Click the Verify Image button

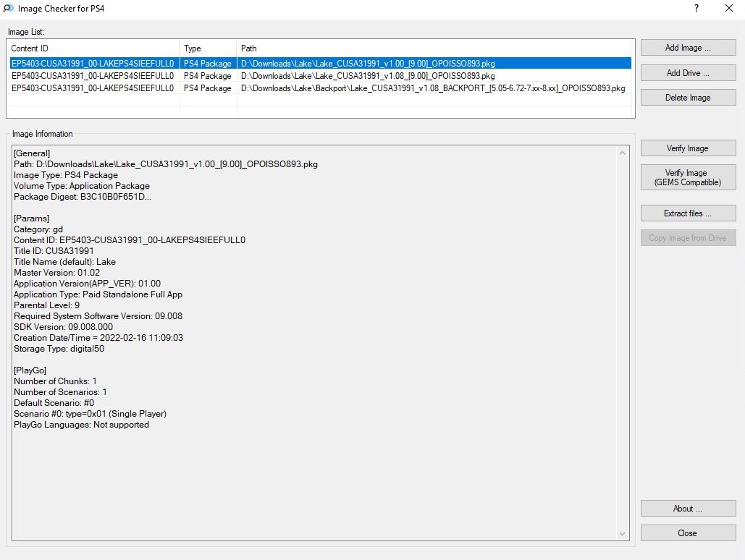coord(688,148)
